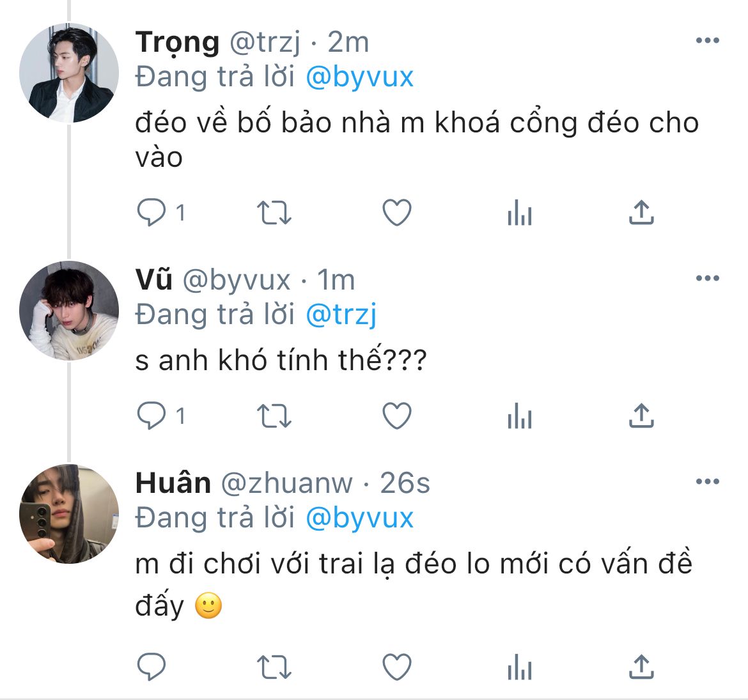
Task: Share Vũ's tweet
Action: [x=641, y=417]
